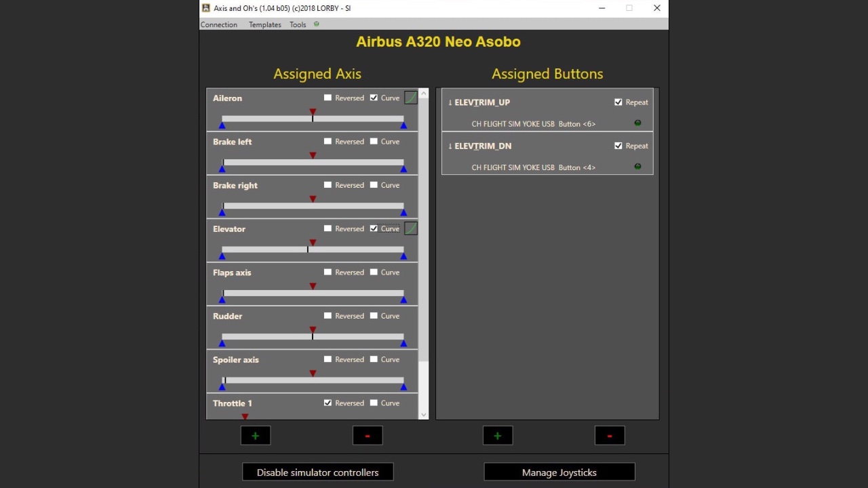Minimize the Axis and Oh's window
This screenshot has height=488, width=868.
click(601, 8)
